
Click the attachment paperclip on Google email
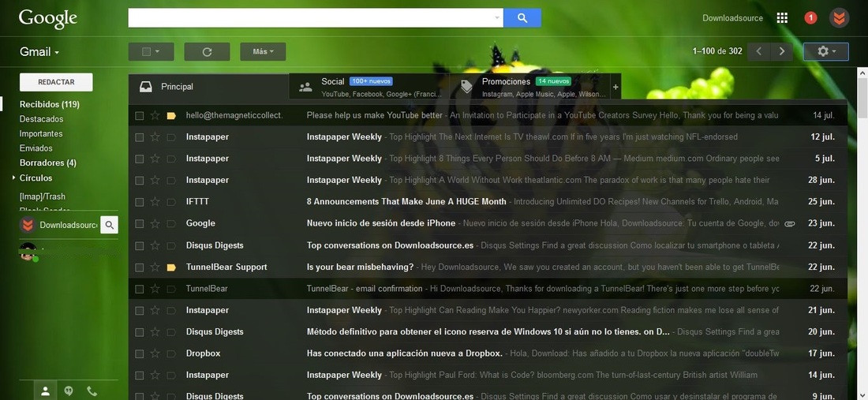(790, 223)
